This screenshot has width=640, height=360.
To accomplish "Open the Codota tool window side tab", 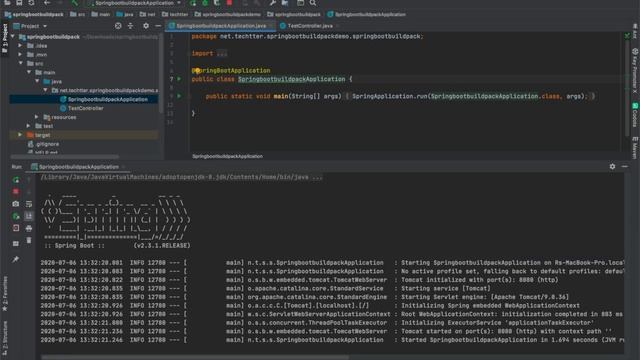I will (635, 115).
